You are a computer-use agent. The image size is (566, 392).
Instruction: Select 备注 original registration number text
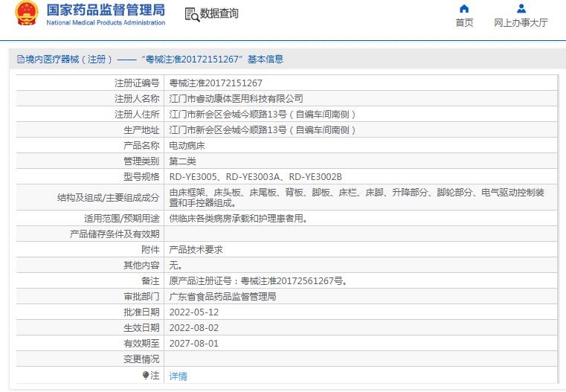coord(259,281)
